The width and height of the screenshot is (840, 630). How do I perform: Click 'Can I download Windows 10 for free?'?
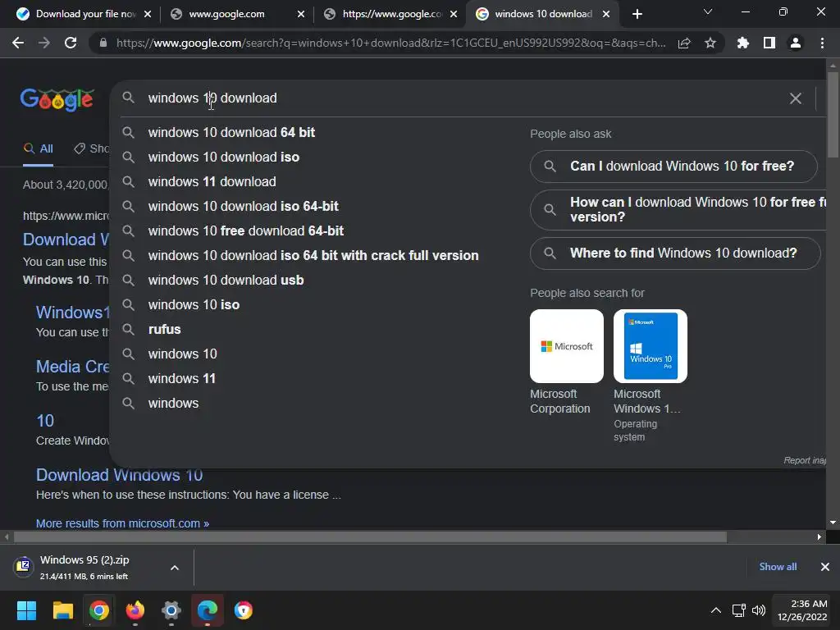point(673,166)
